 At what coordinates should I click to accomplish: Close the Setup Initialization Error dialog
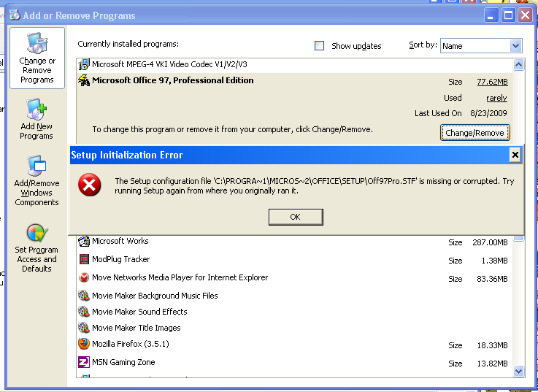pos(515,155)
